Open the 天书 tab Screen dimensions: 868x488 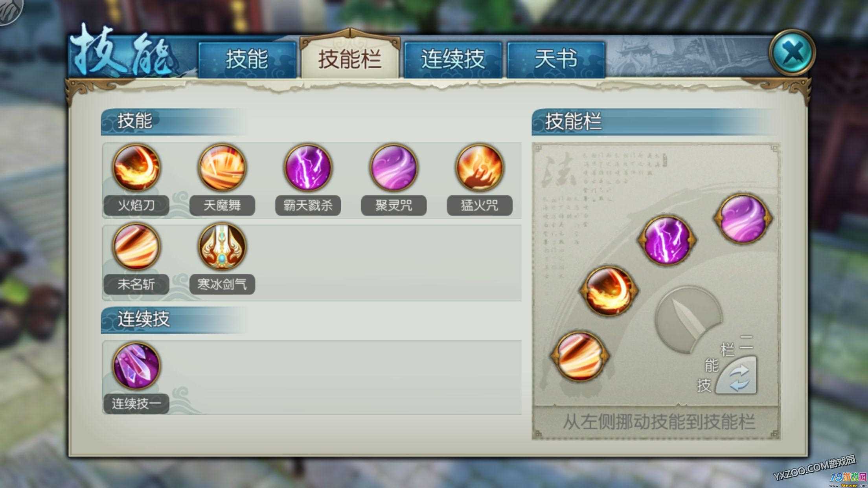coord(556,60)
